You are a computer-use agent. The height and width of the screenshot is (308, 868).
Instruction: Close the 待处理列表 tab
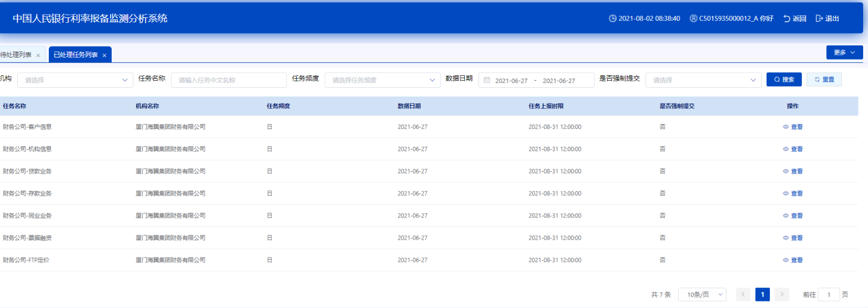[38, 55]
